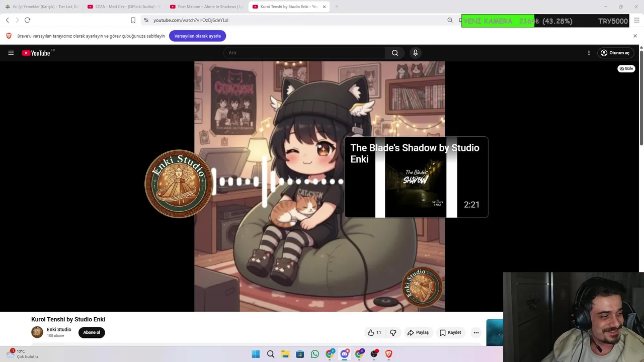
Task: Click the video title Kuroi Tenshi by Studio Enki
Action: point(68,319)
